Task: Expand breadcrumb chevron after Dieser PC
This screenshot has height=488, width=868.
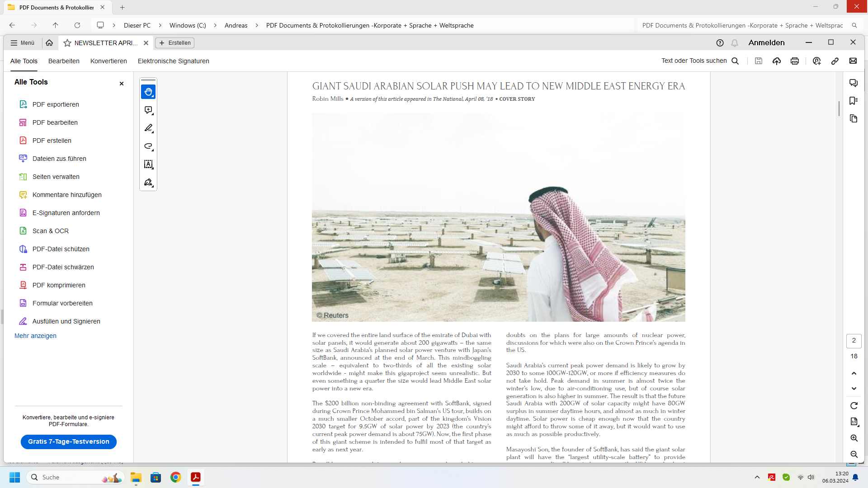Action: pyautogui.click(x=160, y=25)
